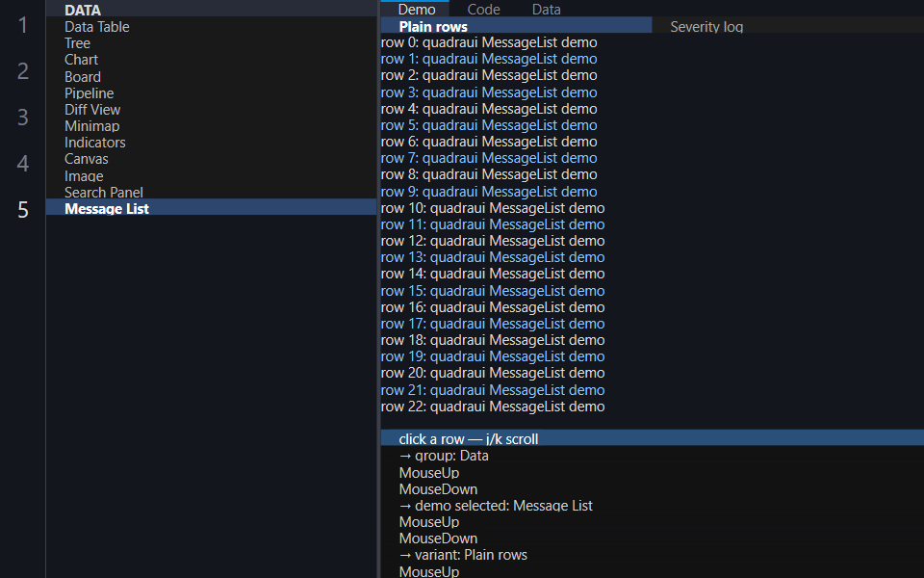Click message row 20

[493, 373]
